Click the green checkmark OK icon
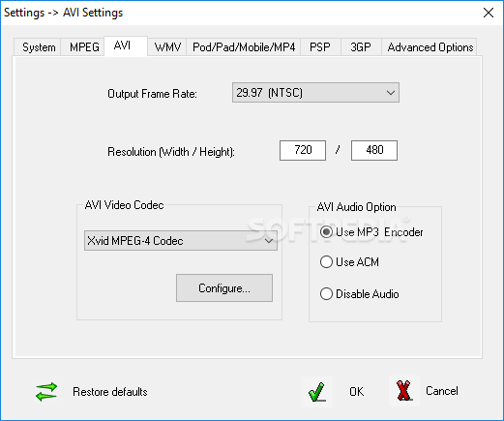 click(x=317, y=392)
